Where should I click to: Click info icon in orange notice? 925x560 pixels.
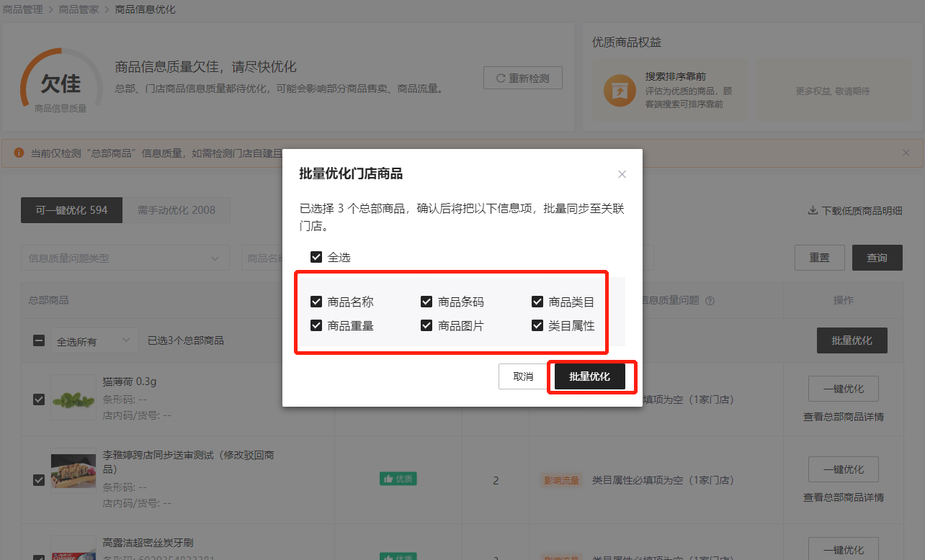(x=19, y=153)
